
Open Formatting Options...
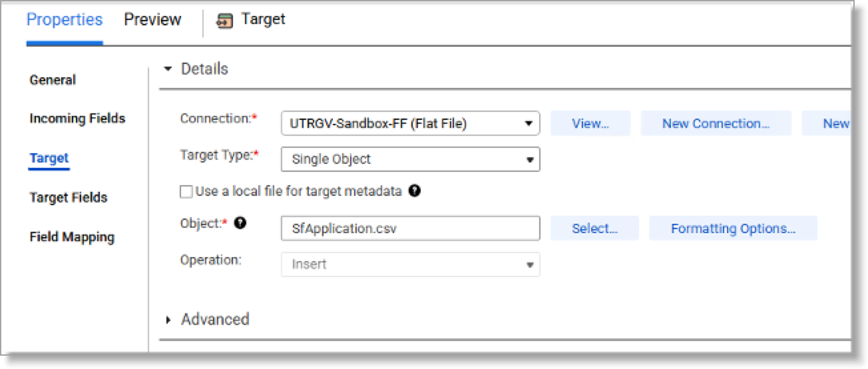[733, 228]
